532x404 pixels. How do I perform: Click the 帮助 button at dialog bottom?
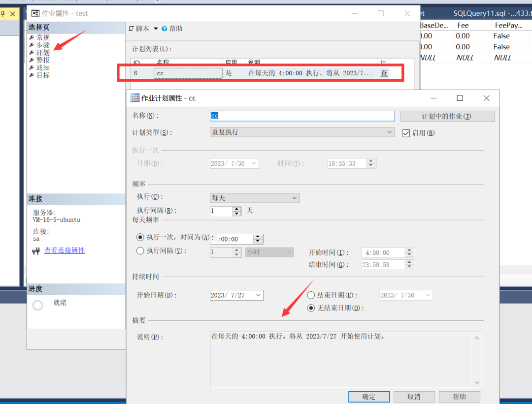click(x=460, y=397)
